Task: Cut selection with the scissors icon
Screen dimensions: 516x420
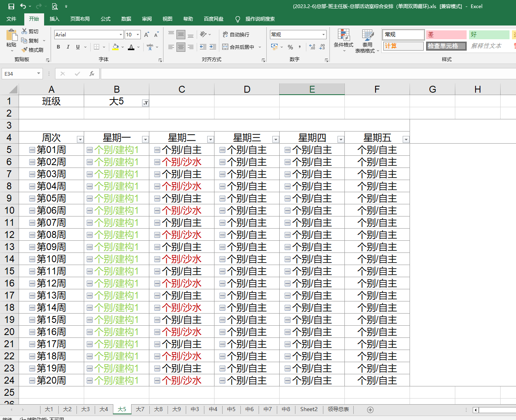Action: point(24,31)
